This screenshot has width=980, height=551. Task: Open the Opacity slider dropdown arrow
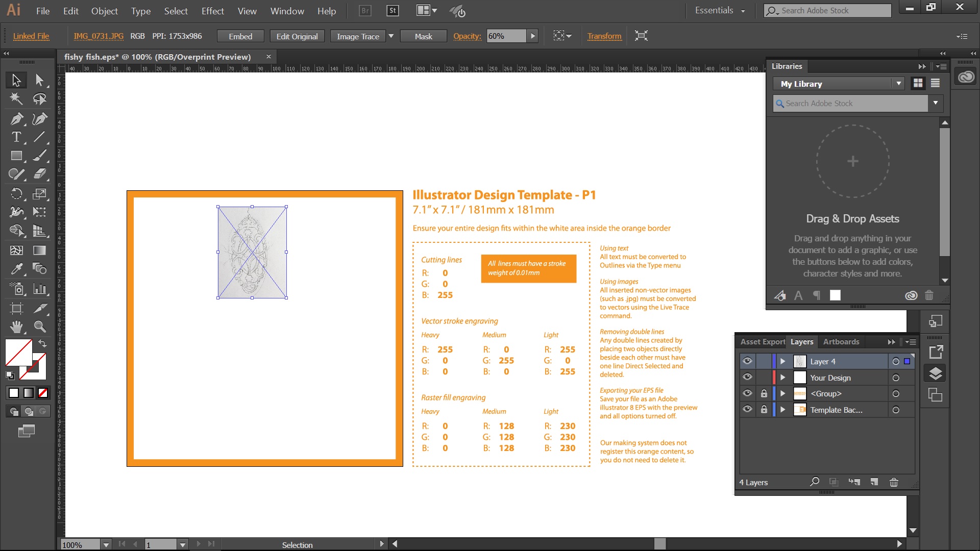pyautogui.click(x=532, y=36)
